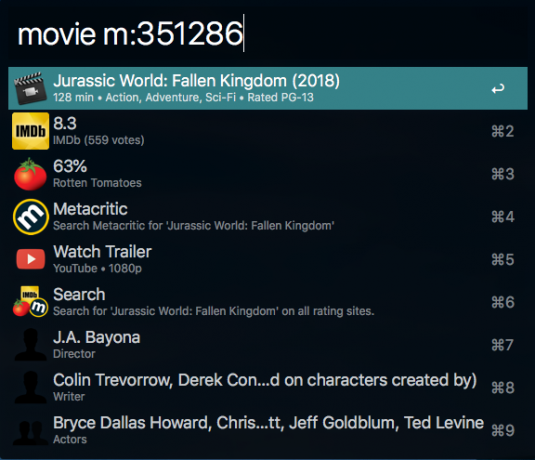Open J.A. Bayona director entry

[268, 345]
